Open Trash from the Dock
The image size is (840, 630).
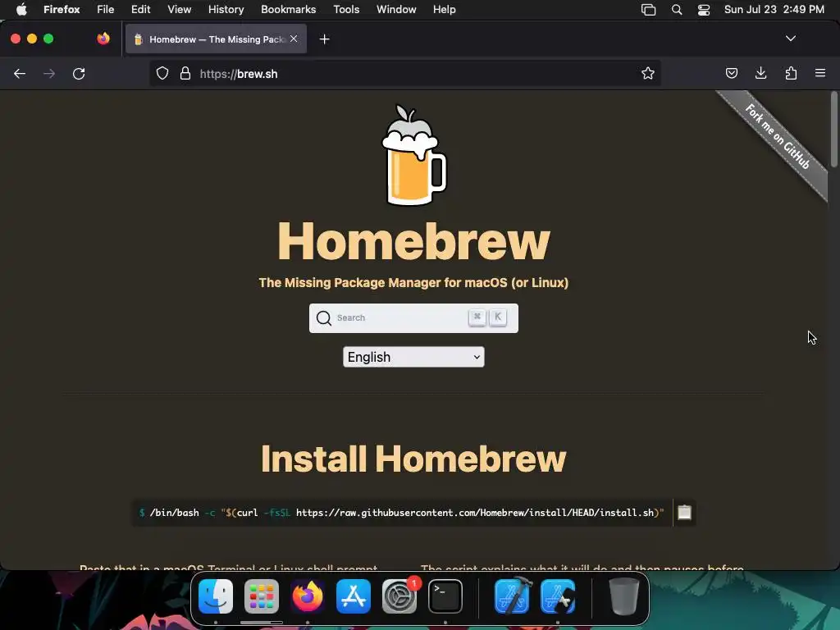tap(623, 596)
